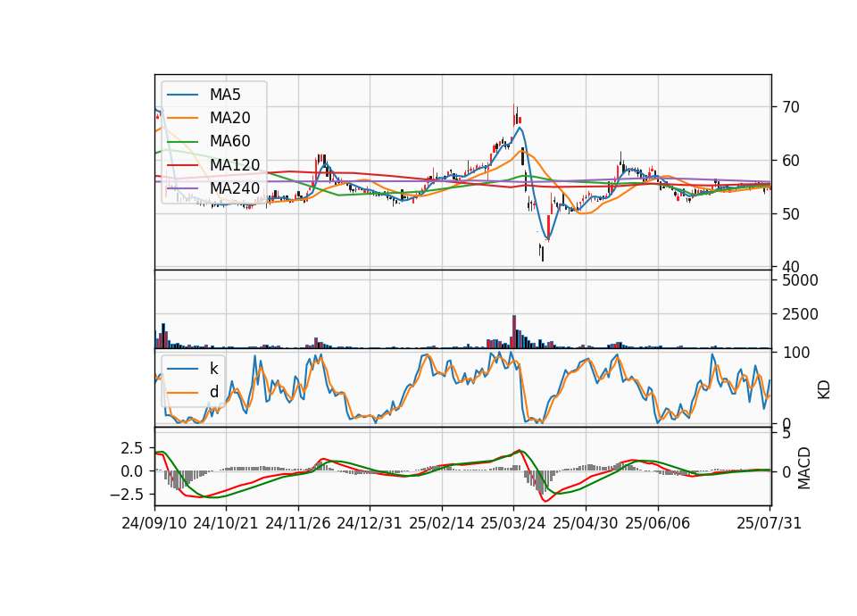Click the blue MA5 legend line sample

[182, 95]
